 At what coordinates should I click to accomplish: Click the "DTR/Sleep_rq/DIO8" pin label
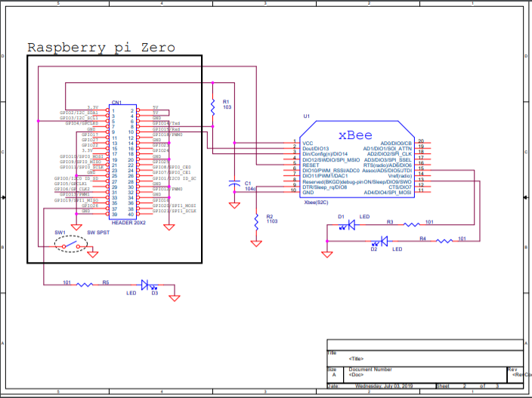click(x=325, y=187)
